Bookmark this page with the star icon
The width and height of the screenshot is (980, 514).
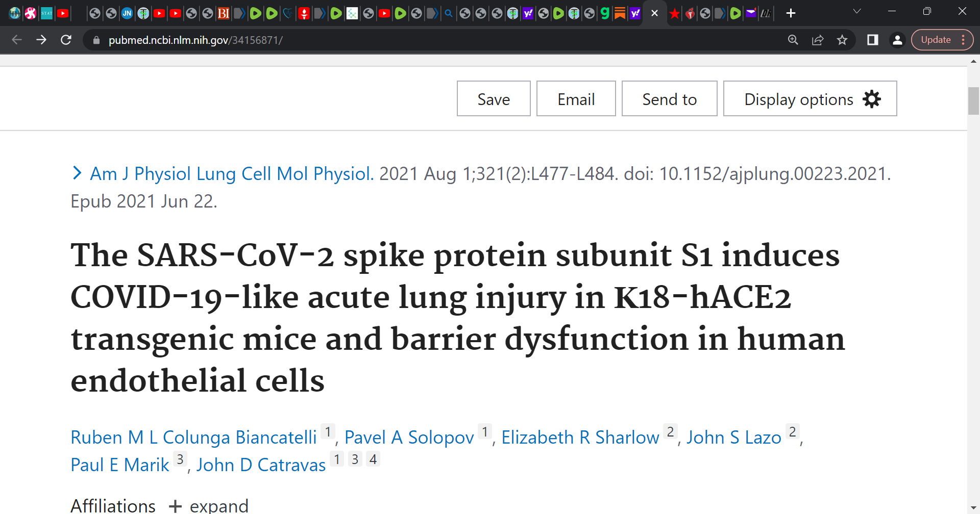(x=842, y=40)
